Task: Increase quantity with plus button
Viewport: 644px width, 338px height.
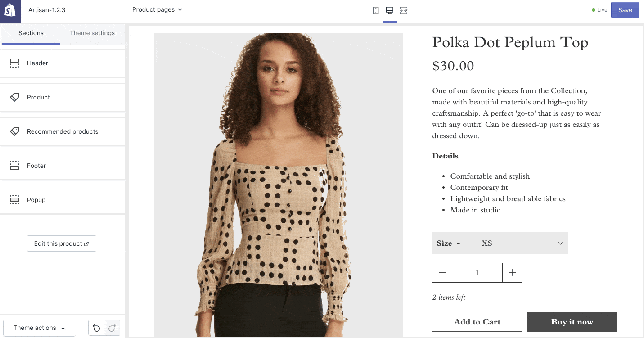Action: pyautogui.click(x=512, y=273)
